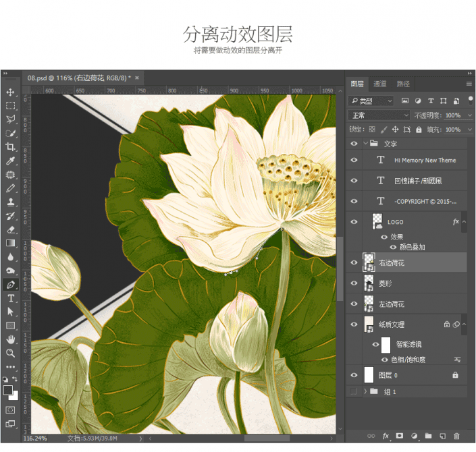Open the 填充 fill dropdown arrow
The height and width of the screenshot is (452, 476).
click(x=470, y=130)
